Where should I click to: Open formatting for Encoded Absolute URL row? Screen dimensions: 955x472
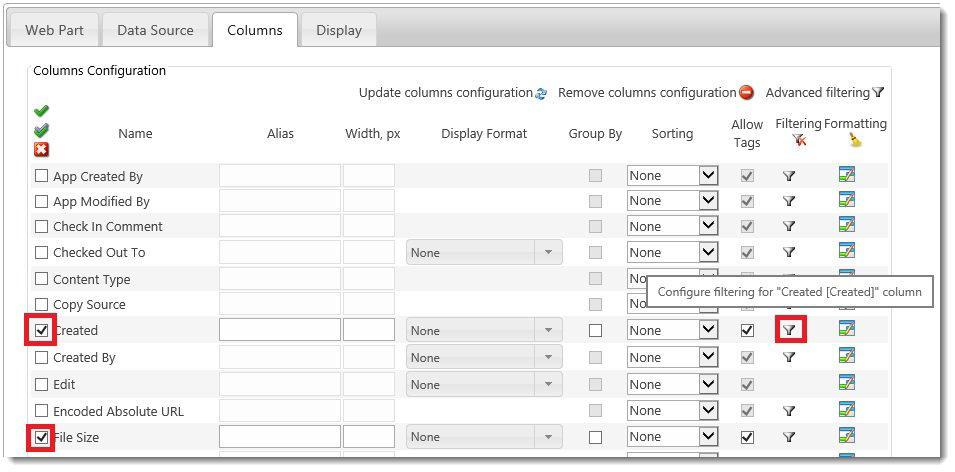click(x=847, y=409)
